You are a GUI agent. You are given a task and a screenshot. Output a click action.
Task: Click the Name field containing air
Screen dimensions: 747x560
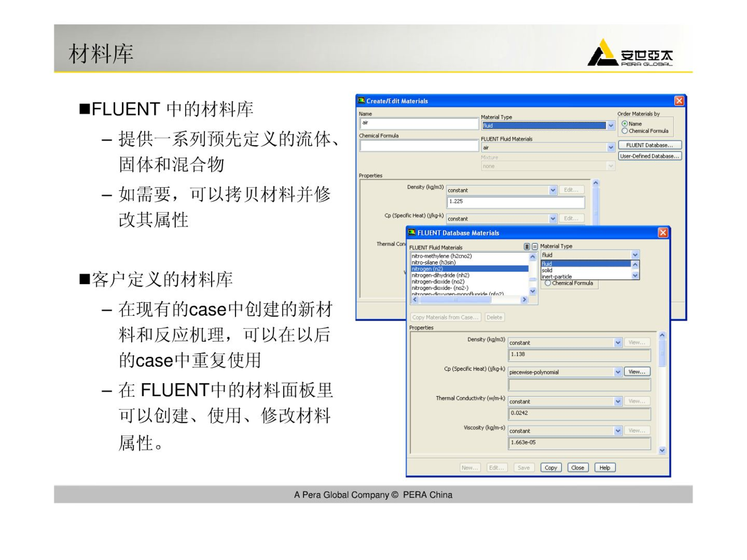click(419, 123)
